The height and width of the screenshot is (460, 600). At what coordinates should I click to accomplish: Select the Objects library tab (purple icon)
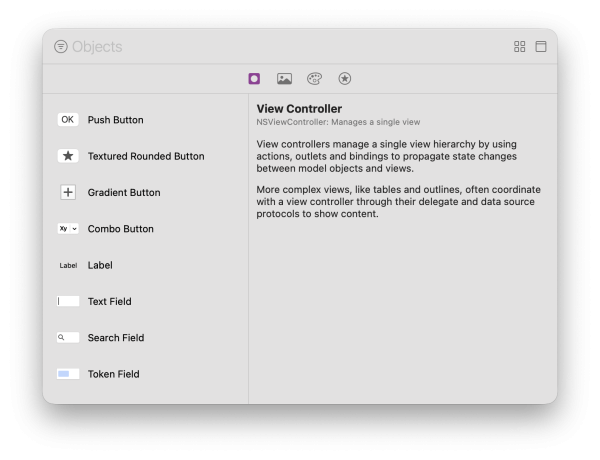pos(255,79)
